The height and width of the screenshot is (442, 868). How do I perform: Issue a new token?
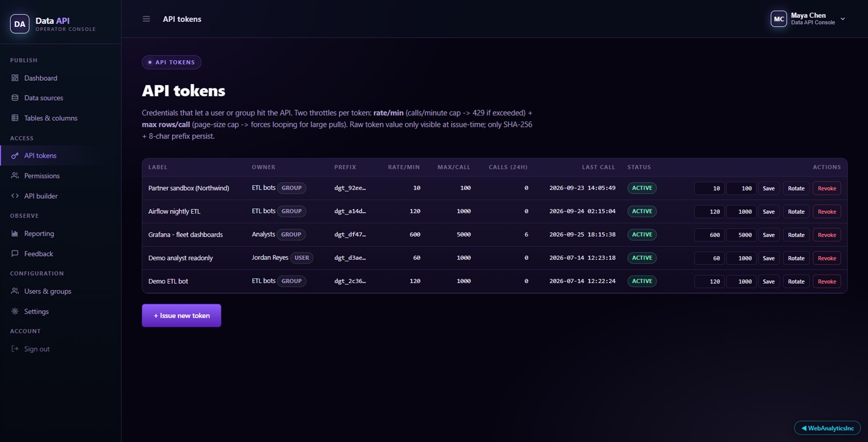[181, 316]
